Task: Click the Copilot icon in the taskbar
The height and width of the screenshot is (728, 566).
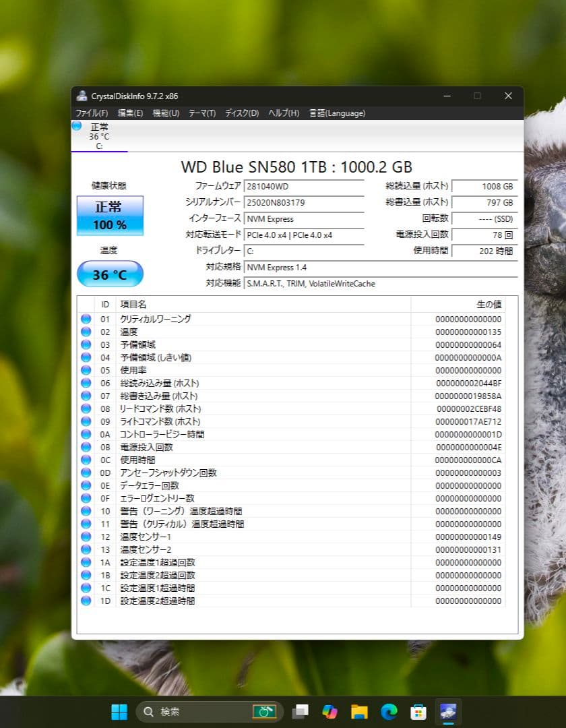Action: tap(329, 711)
